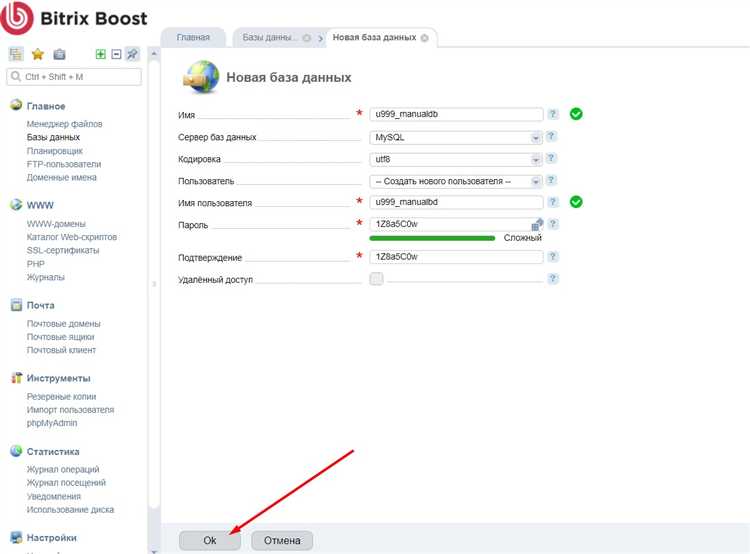Viewport: 750px width, 554px height.
Task: Enable the Удалённый доступ checkbox
Action: 376,278
